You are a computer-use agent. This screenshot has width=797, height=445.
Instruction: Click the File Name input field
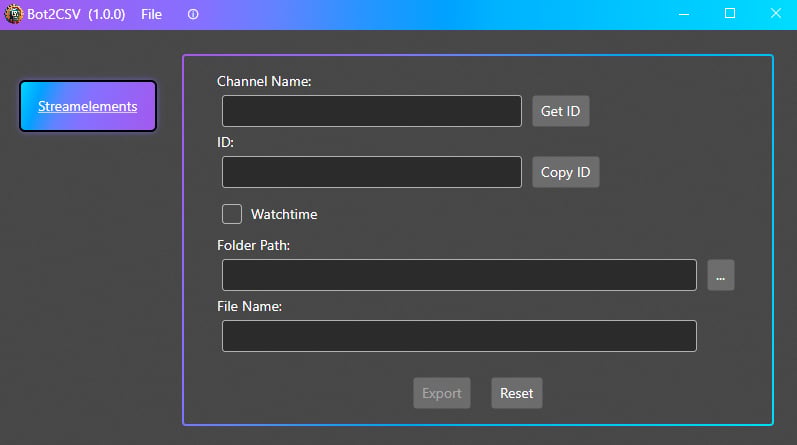459,336
